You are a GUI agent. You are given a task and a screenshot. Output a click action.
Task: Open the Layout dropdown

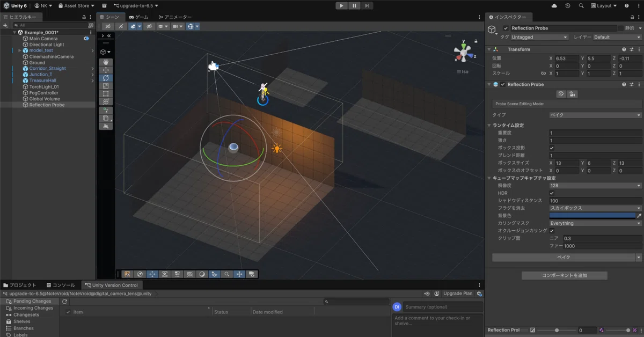(x=603, y=6)
